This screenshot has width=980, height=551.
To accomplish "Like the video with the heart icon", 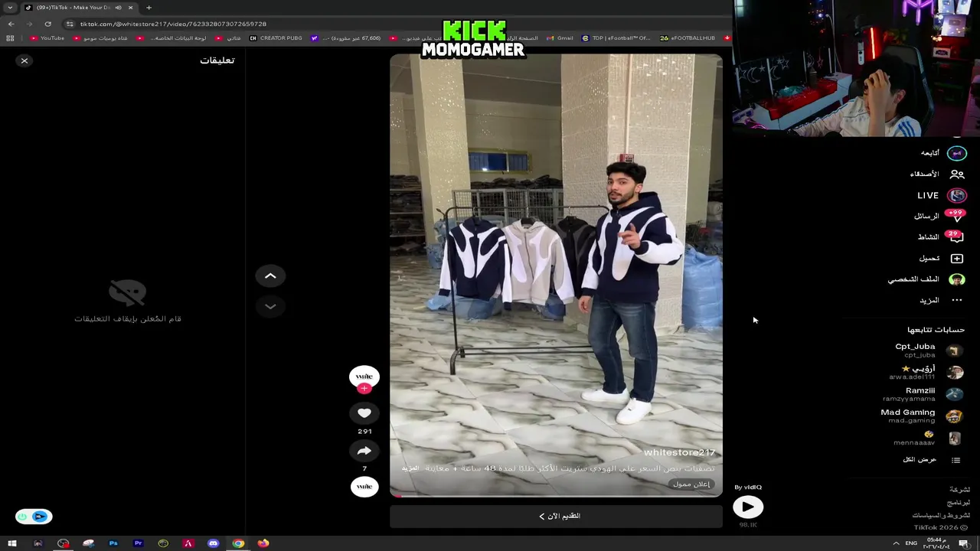I will [x=364, y=413].
